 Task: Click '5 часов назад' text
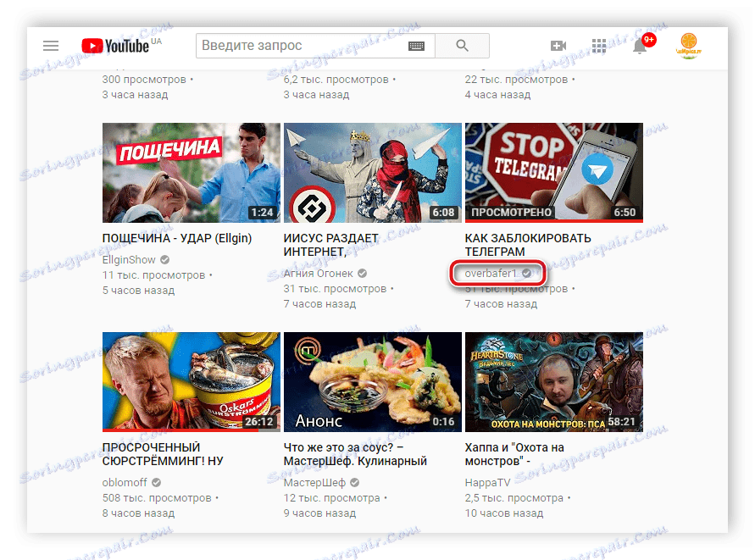point(138,291)
